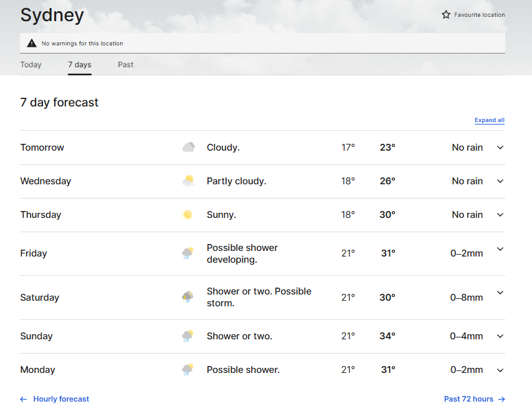Switch to the Today tab
This screenshot has width=532, height=419.
[x=31, y=64]
